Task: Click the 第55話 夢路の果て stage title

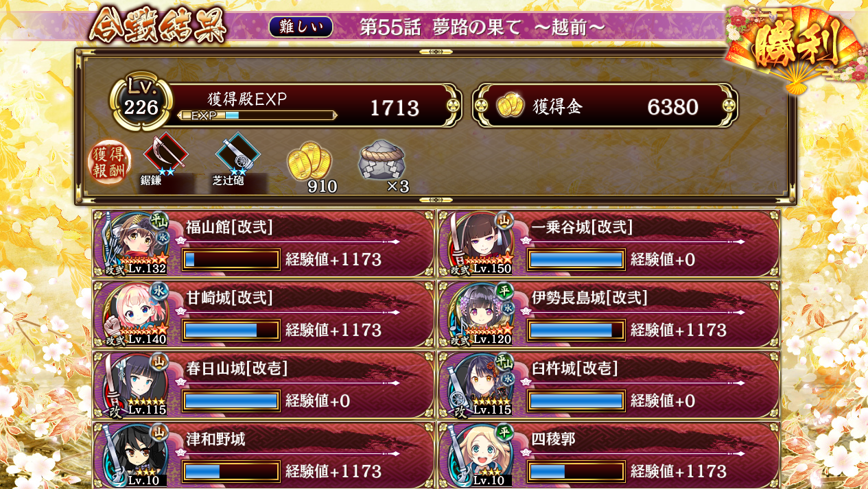Action: pyautogui.click(x=482, y=27)
